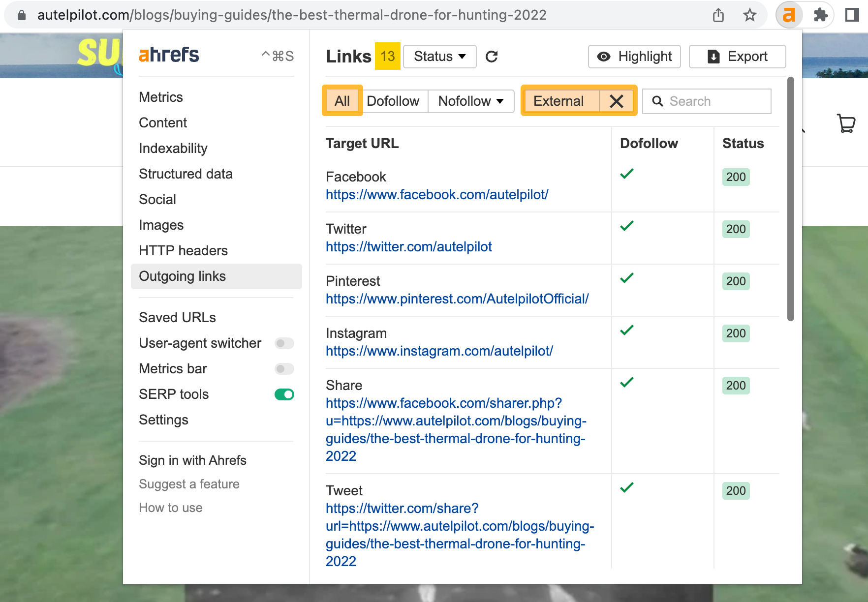This screenshot has height=602, width=868.
Task: Click the Ahrefs extension icon in toolbar
Action: [x=789, y=15]
